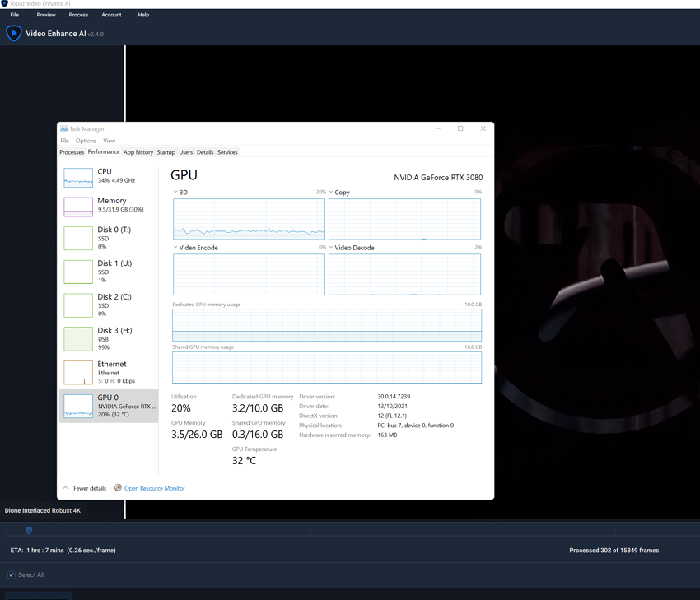Select Disk 0 (T:) in sidebar

point(109,238)
